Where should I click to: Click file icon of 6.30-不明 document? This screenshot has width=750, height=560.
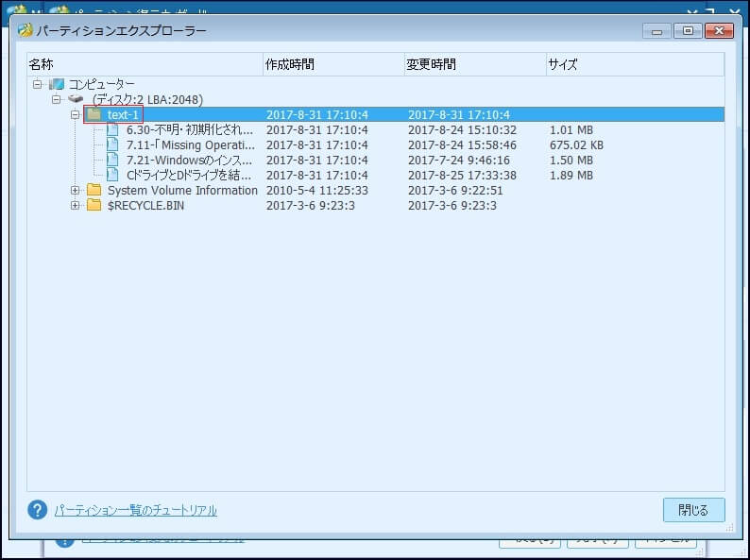[x=112, y=129]
